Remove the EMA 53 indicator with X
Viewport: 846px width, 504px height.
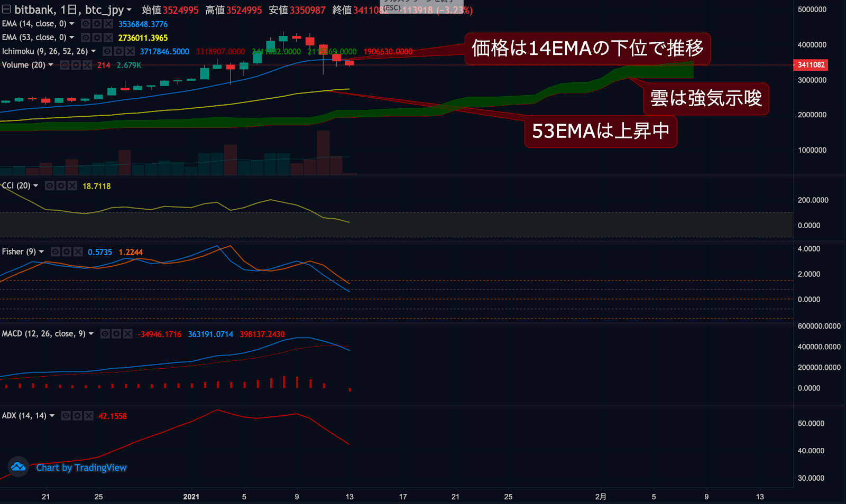(x=108, y=38)
